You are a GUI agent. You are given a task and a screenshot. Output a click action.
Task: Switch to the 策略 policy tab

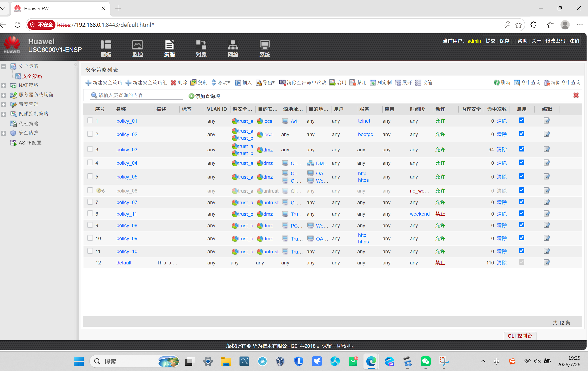[169, 49]
